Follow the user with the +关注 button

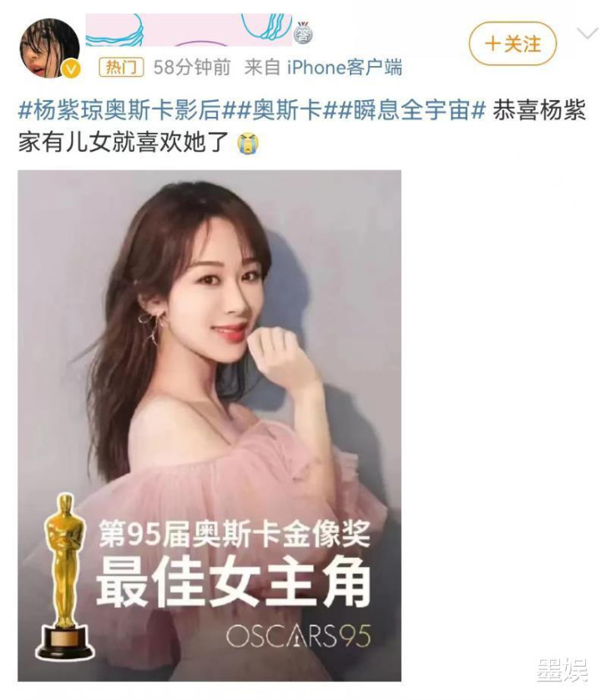(513, 44)
